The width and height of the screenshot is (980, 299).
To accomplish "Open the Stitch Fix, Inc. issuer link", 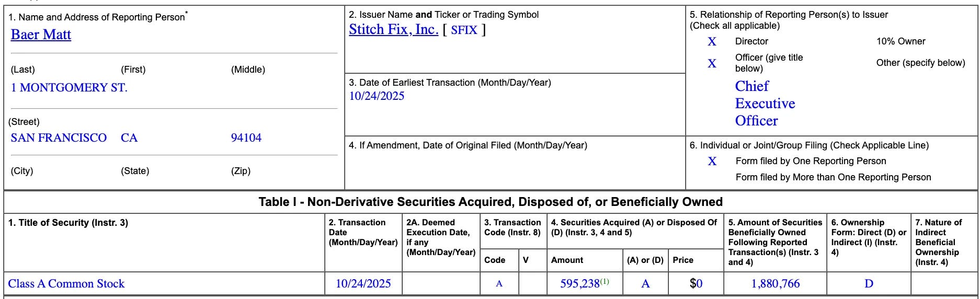I will point(393,29).
